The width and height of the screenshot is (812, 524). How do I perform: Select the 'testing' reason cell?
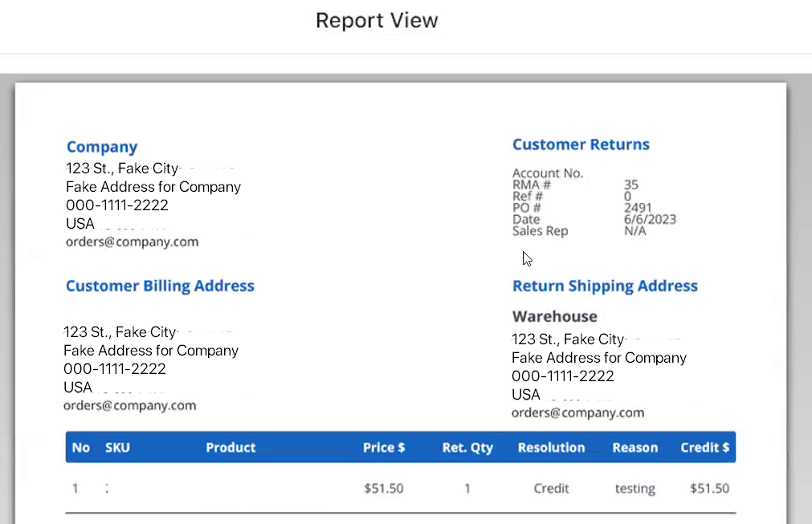[x=635, y=489]
